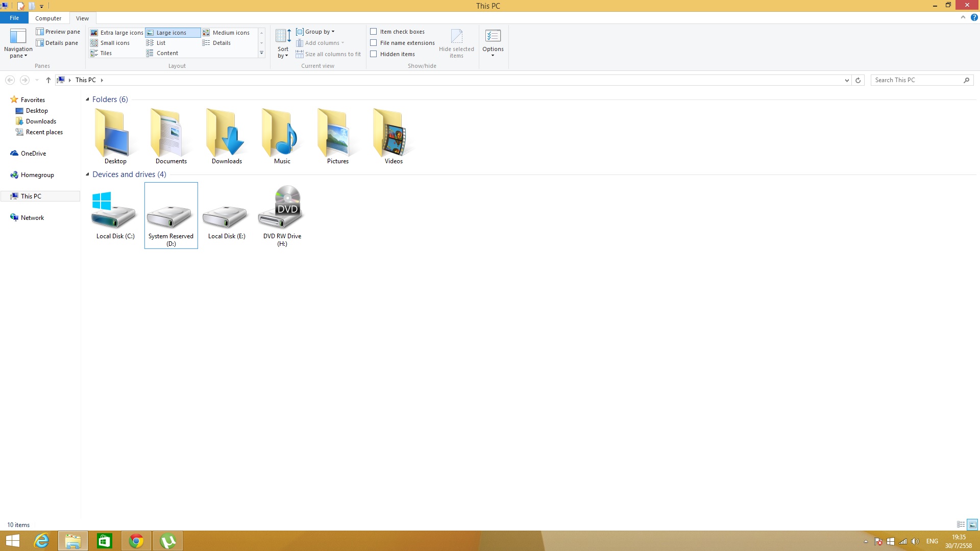Open Windows Store from taskbar
The image size is (980, 551).
[105, 541]
